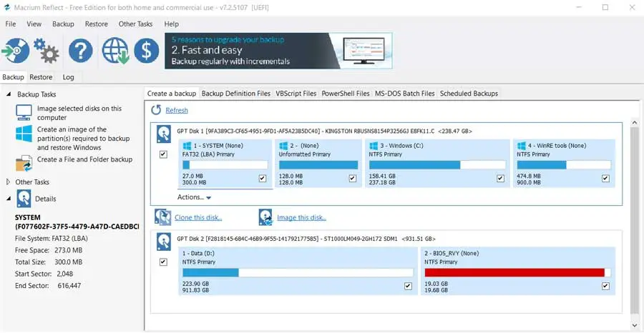
Task: Click Windows logo on SYSTEM partition
Action: coord(187,146)
